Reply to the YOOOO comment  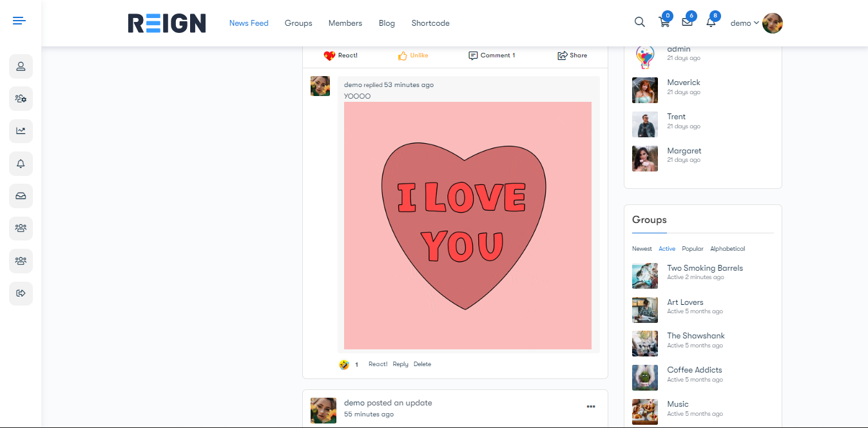click(400, 364)
